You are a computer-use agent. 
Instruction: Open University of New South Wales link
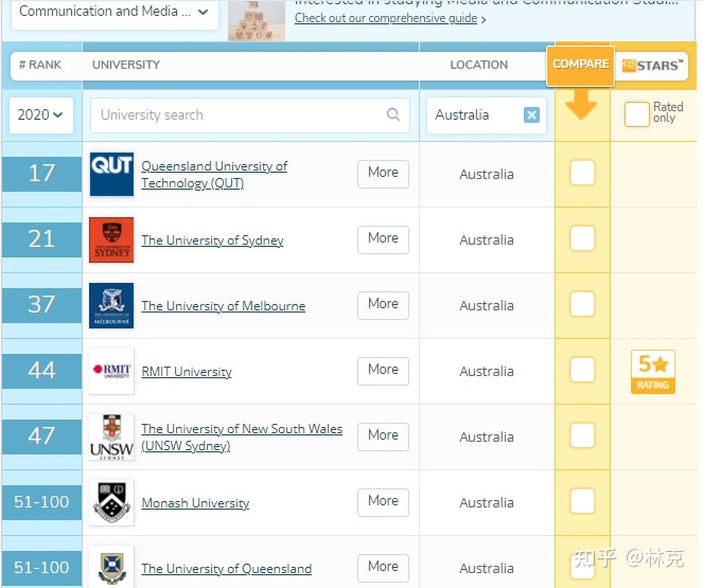tap(242, 437)
